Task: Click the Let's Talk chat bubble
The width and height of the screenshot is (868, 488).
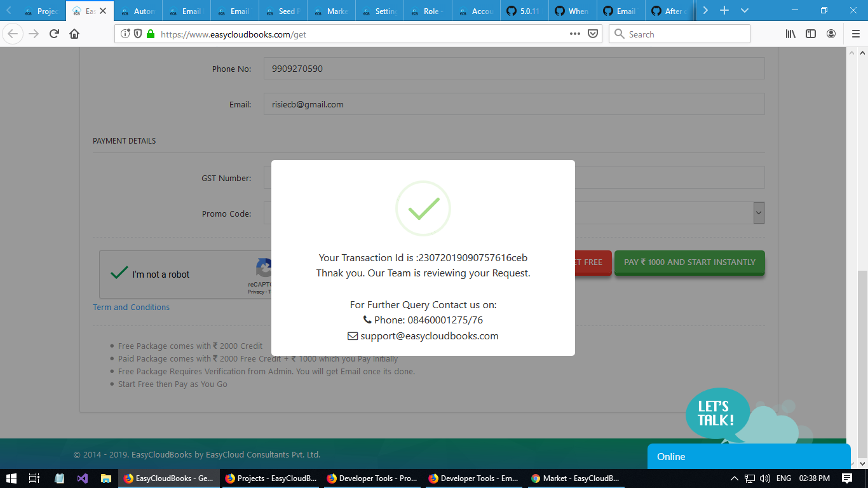Action: click(717, 414)
